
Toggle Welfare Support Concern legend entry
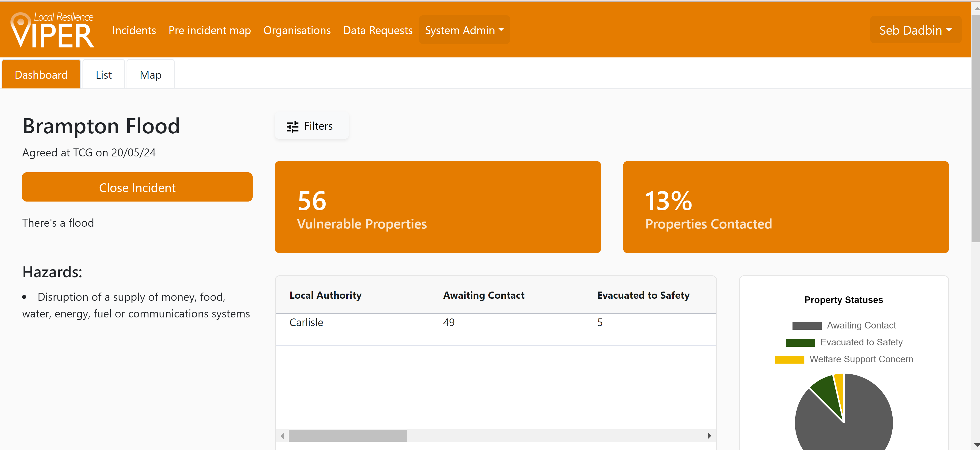844,359
